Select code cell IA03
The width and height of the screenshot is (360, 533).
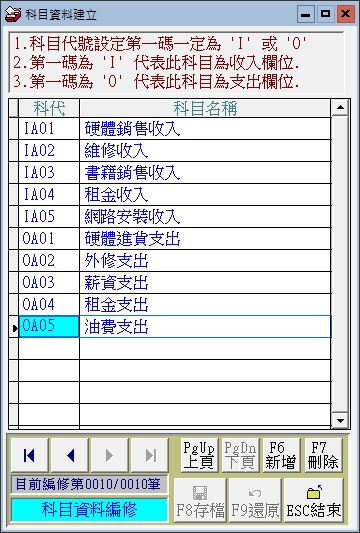pyautogui.click(x=49, y=173)
